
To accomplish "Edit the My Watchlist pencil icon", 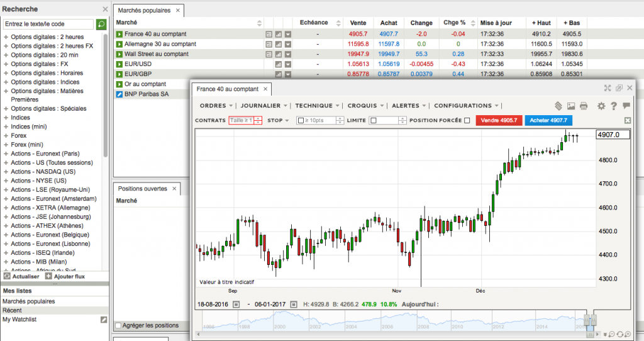I will click(104, 320).
